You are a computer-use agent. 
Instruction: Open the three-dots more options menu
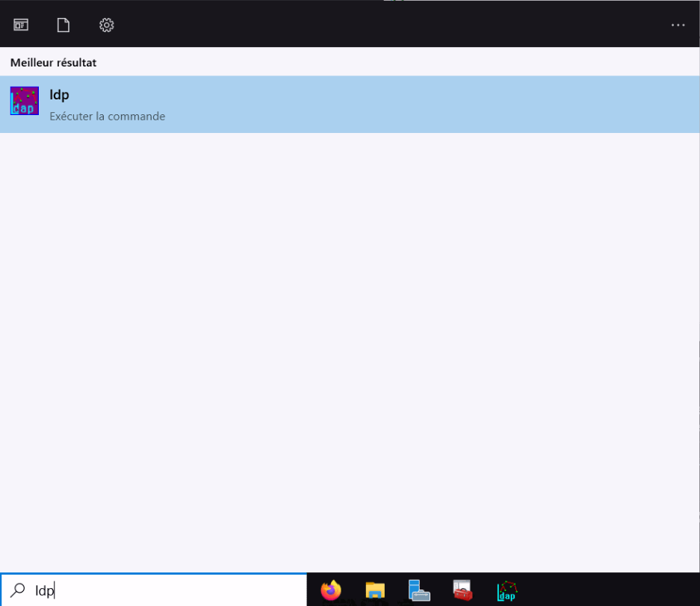(x=678, y=25)
